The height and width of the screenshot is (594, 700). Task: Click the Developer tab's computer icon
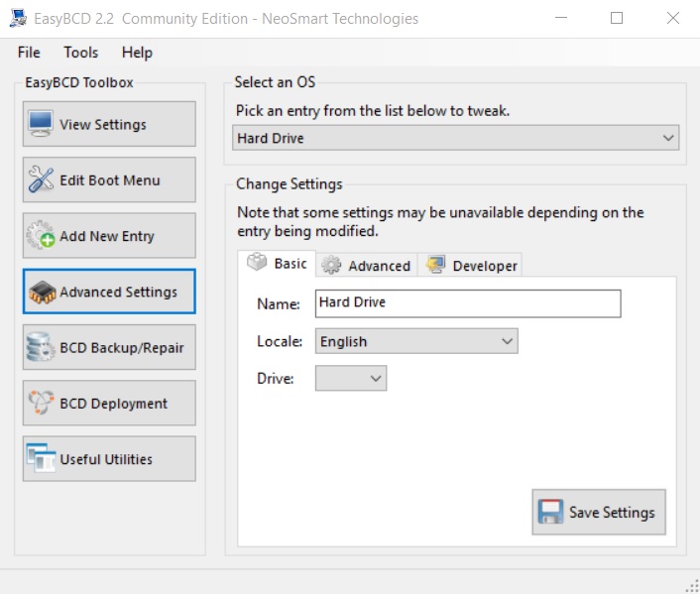(x=435, y=265)
